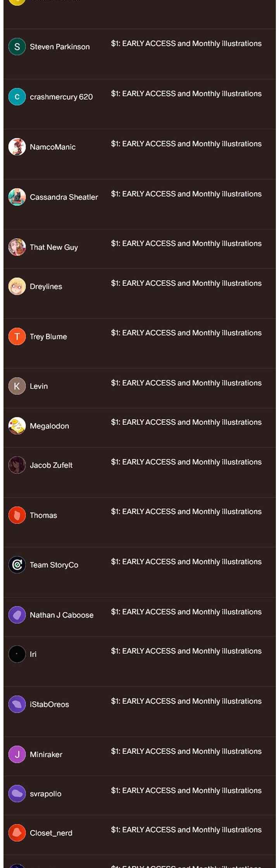Open the iStabOreos member name
The width and height of the screenshot is (279, 868).
[49, 705]
